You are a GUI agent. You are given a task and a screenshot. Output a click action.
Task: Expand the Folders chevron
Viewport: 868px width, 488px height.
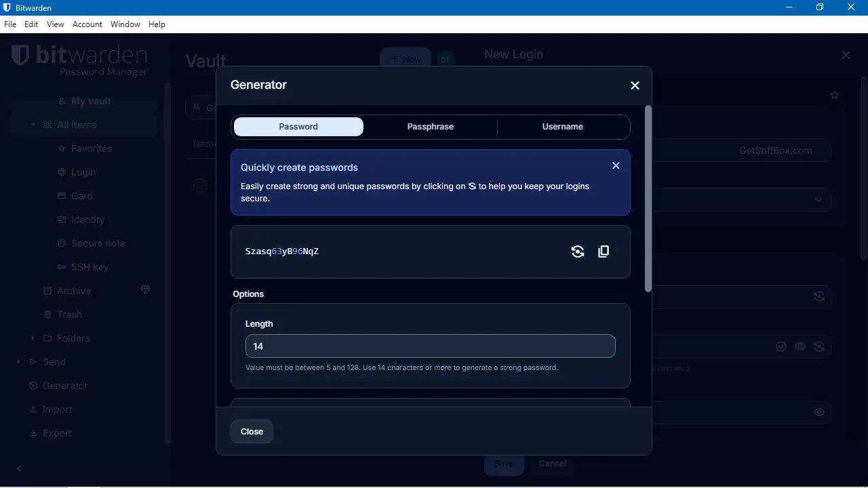(x=33, y=338)
